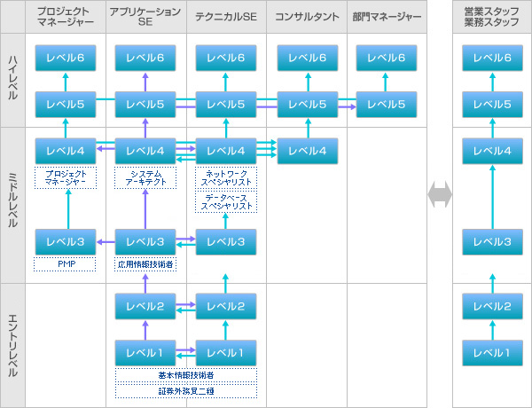Select コンサルタント レベル4 box
Image resolution: width=532 pixels, height=408 pixels.
pos(308,151)
